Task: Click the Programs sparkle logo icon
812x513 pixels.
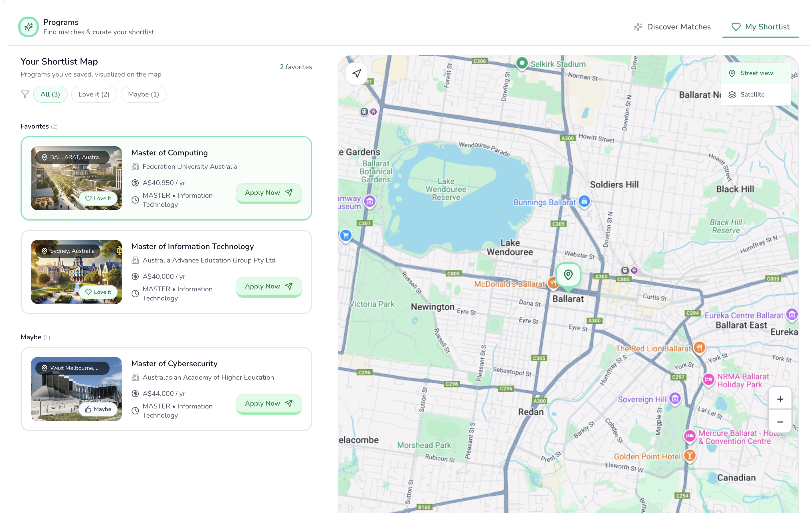Action: coord(29,27)
